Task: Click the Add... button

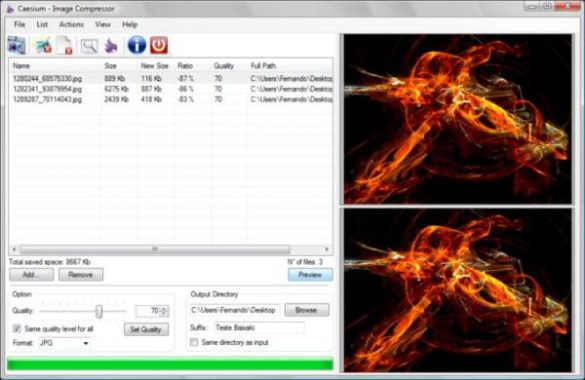Action: click(x=31, y=275)
